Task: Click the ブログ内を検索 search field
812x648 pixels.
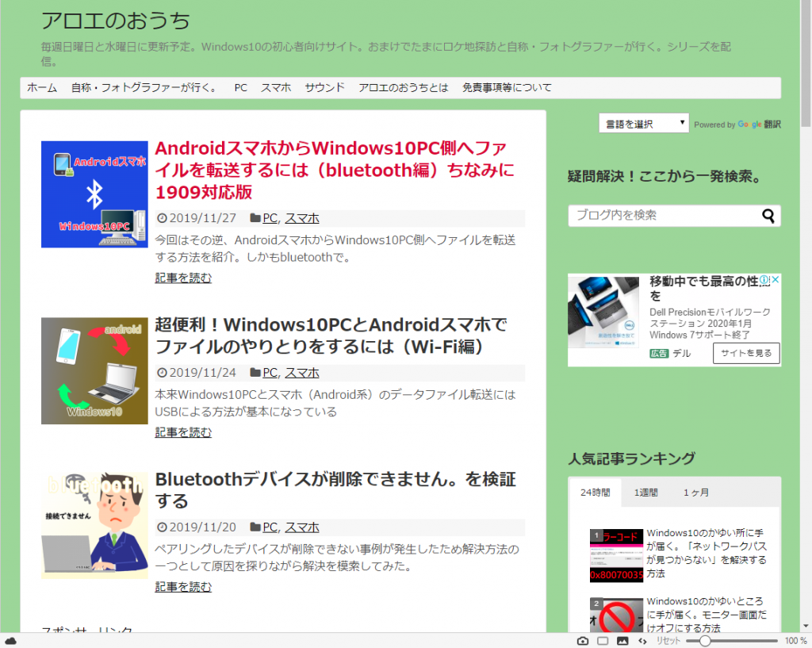Action: pos(662,216)
